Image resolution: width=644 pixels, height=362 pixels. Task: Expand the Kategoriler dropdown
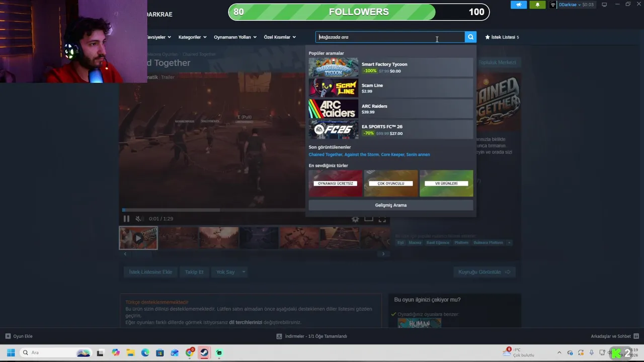coord(192,37)
